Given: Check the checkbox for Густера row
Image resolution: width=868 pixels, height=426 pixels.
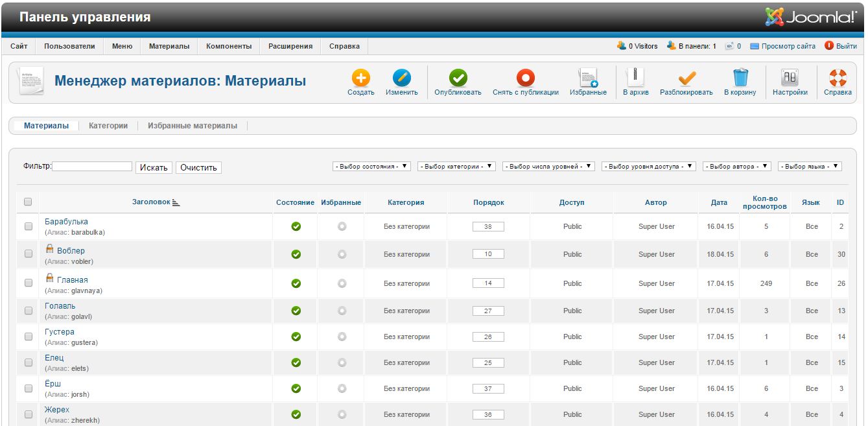Looking at the screenshot, I should coord(28,337).
